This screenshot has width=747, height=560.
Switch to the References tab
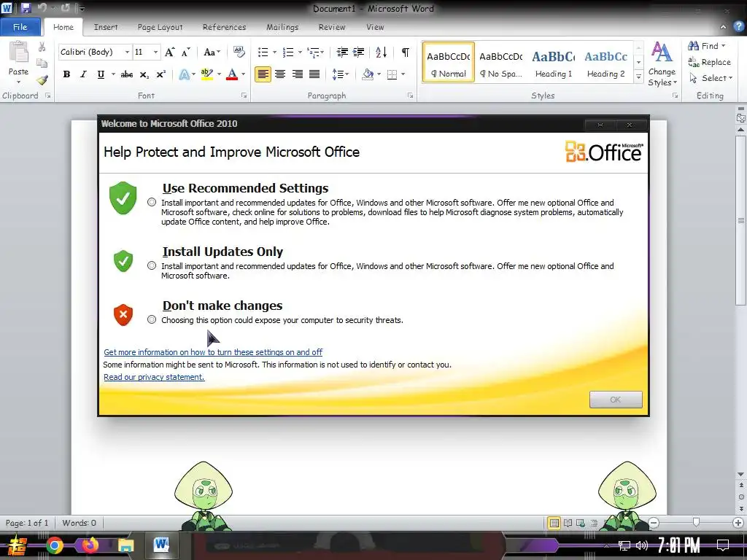(225, 27)
